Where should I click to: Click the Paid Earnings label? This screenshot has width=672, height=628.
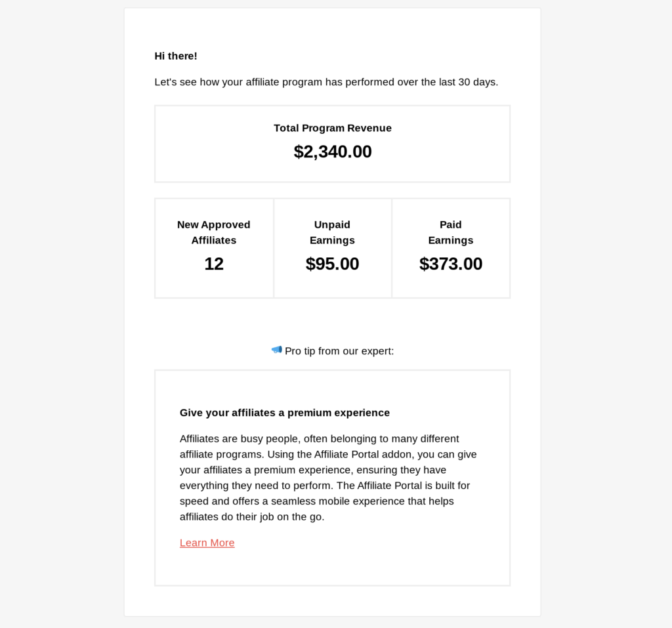(451, 232)
